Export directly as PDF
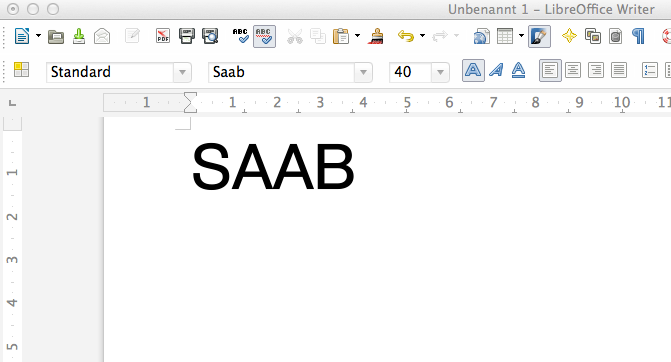This screenshot has height=362, width=671. 163,36
